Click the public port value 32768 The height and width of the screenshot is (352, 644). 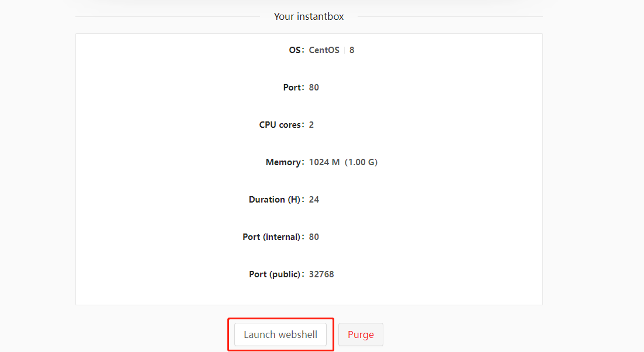321,274
